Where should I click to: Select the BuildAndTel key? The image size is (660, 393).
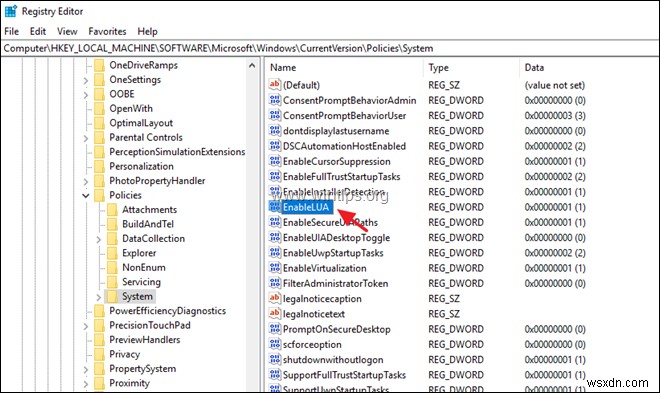point(148,224)
